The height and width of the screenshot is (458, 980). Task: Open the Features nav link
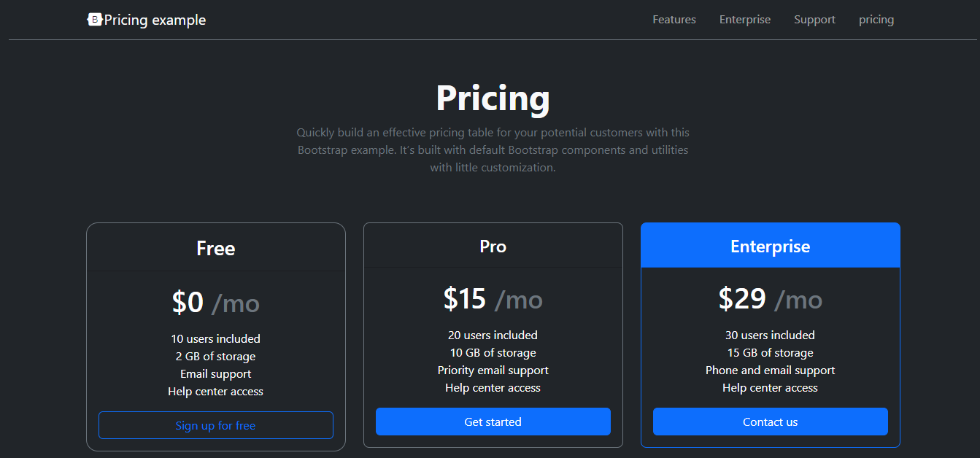pos(674,20)
